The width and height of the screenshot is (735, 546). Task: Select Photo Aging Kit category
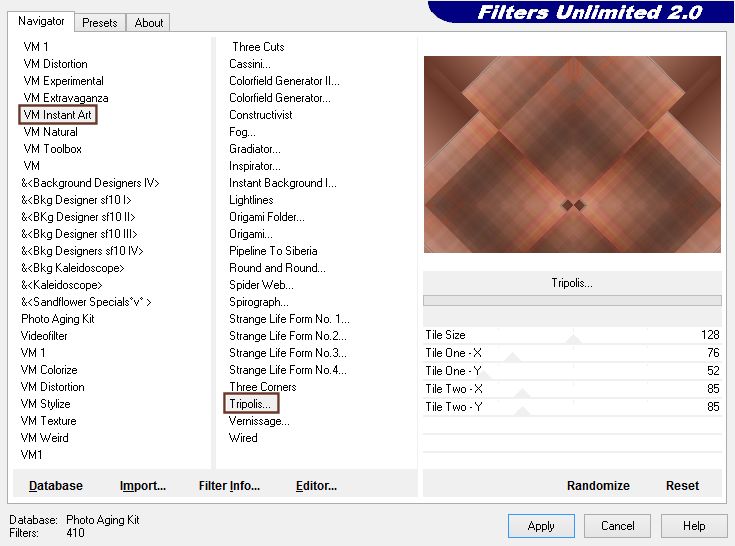(58, 319)
